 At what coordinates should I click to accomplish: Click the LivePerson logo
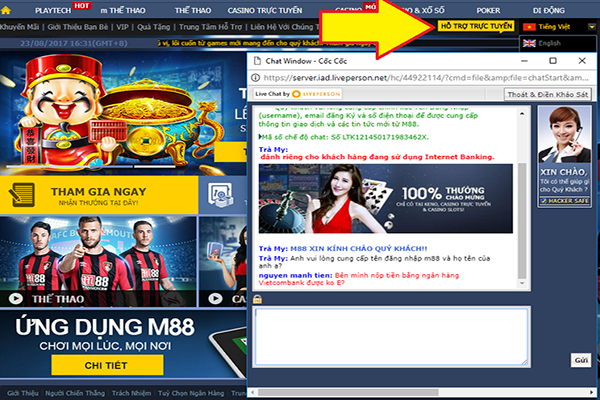pyautogui.click(x=316, y=94)
